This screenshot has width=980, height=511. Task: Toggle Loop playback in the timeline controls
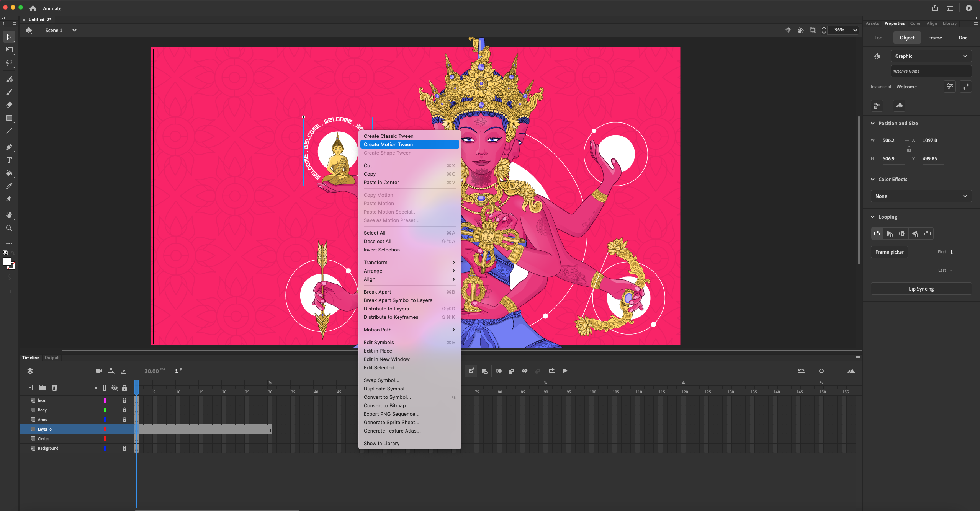coord(552,371)
